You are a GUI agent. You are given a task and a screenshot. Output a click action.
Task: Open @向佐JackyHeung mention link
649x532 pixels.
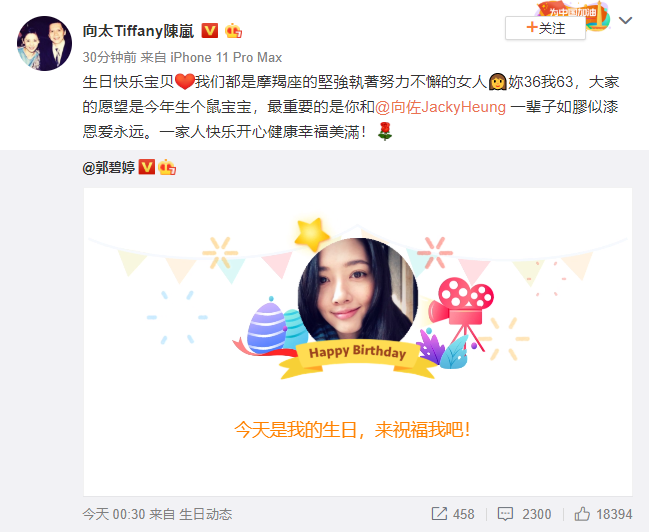[x=440, y=107]
